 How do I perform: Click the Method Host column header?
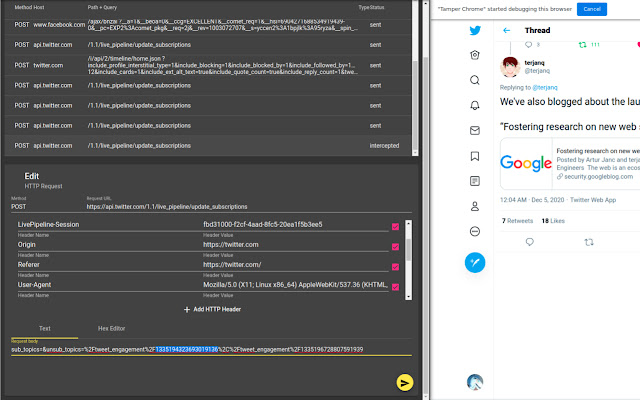point(29,7)
